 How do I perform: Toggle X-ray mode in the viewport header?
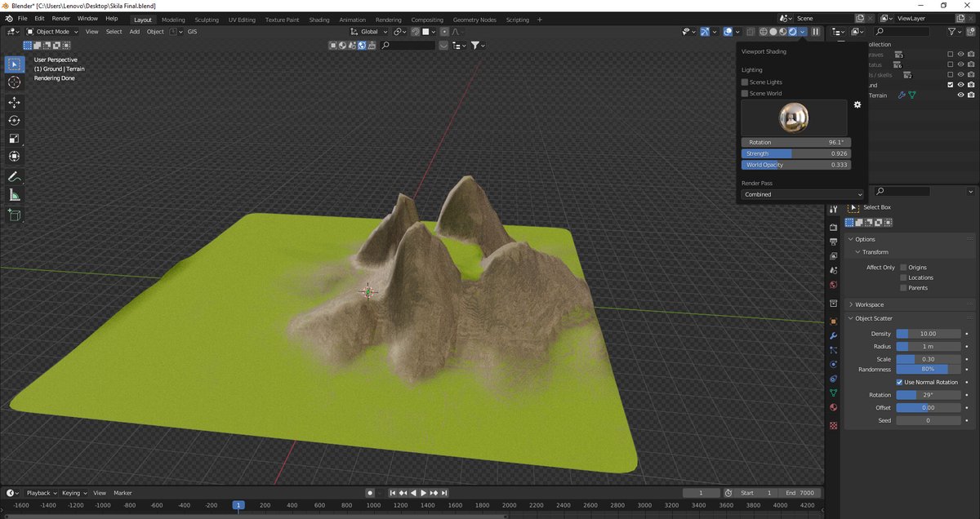(749, 32)
